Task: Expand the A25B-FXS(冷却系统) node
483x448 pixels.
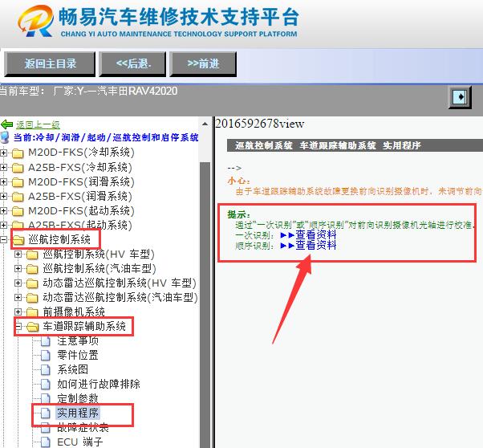Action: click(x=3, y=168)
